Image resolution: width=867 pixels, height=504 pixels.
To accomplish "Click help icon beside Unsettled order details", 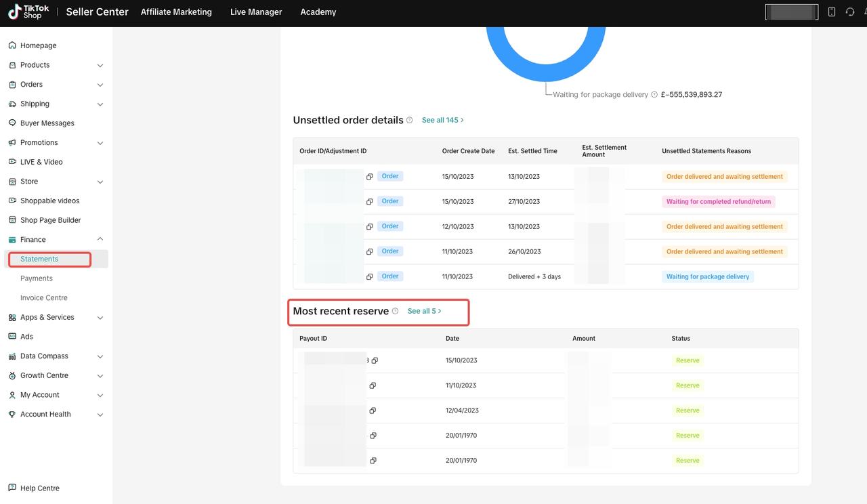I will coord(409,120).
